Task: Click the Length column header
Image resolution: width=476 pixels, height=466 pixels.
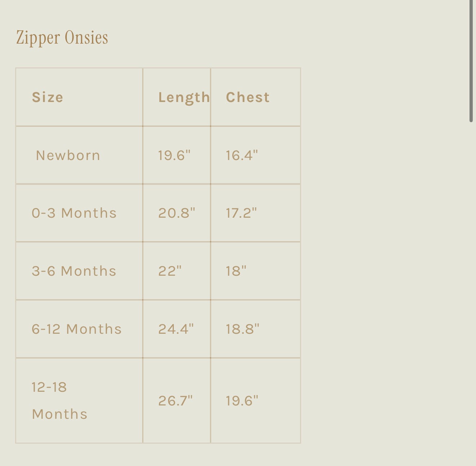Action: click(x=184, y=97)
